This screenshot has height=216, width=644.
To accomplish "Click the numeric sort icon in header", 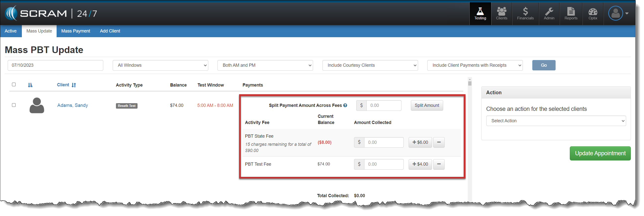I will click(x=30, y=85).
